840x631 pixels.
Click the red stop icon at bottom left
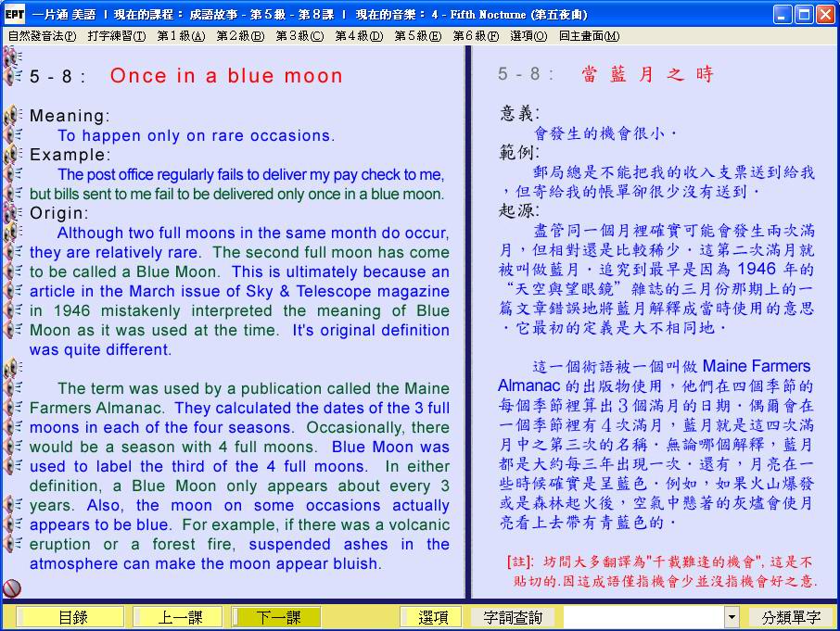point(12,587)
